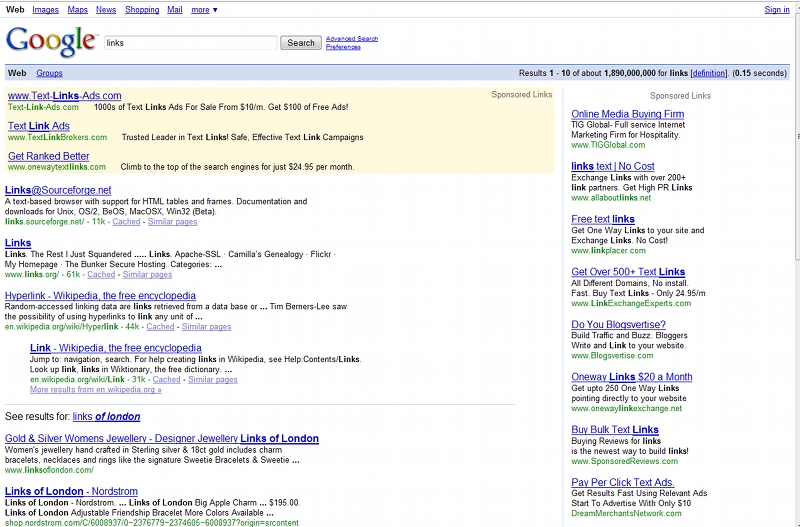Open 'Get Ranked Better' sponsored result
The width and height of the screenshot is (800, 527).
(x=48, y=156)
